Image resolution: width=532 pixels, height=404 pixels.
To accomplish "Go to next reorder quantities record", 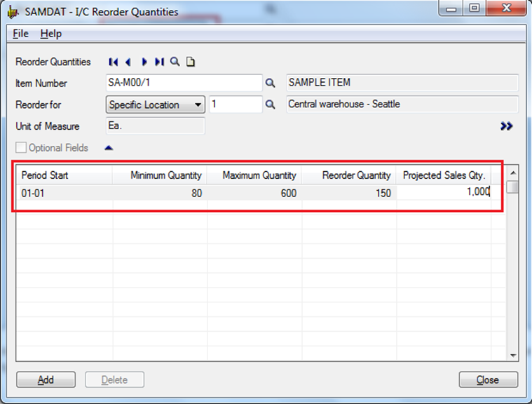I will point(144,62).
